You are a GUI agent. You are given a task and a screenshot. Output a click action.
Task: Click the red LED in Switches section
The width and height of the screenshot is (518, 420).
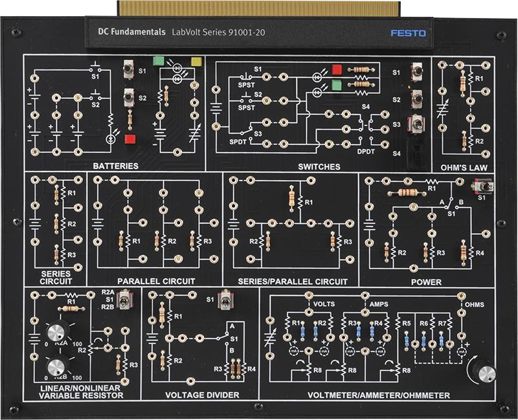coord(336,69)
